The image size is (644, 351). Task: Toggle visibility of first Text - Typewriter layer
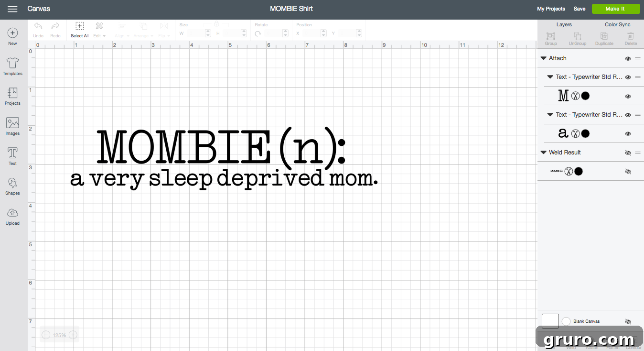(628, 77)
